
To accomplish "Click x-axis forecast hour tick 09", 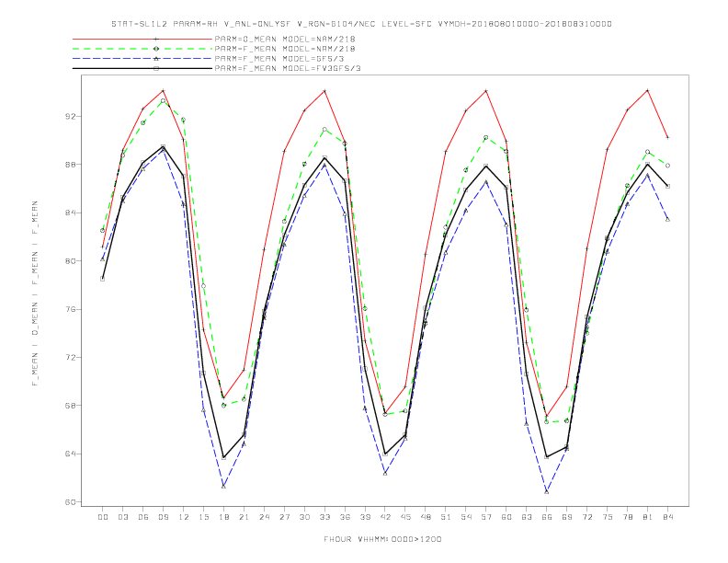I will pyautogui.click(x=164, y=517).
